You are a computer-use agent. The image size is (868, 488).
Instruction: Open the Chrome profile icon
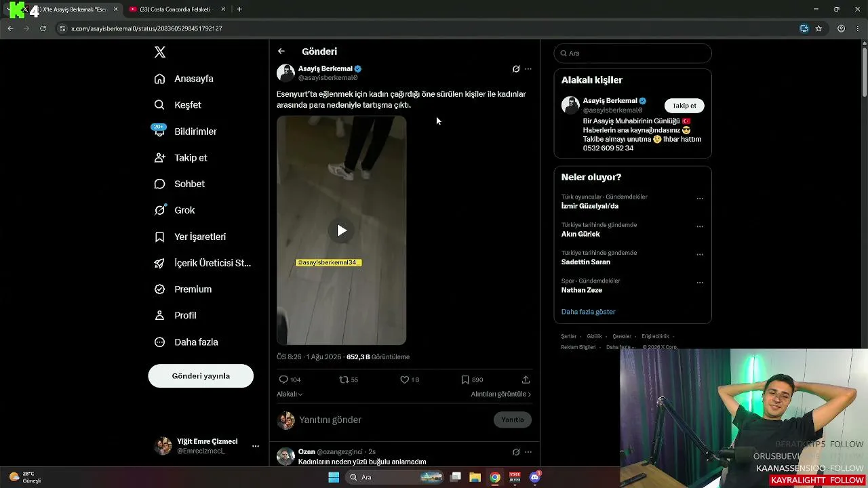841,28
